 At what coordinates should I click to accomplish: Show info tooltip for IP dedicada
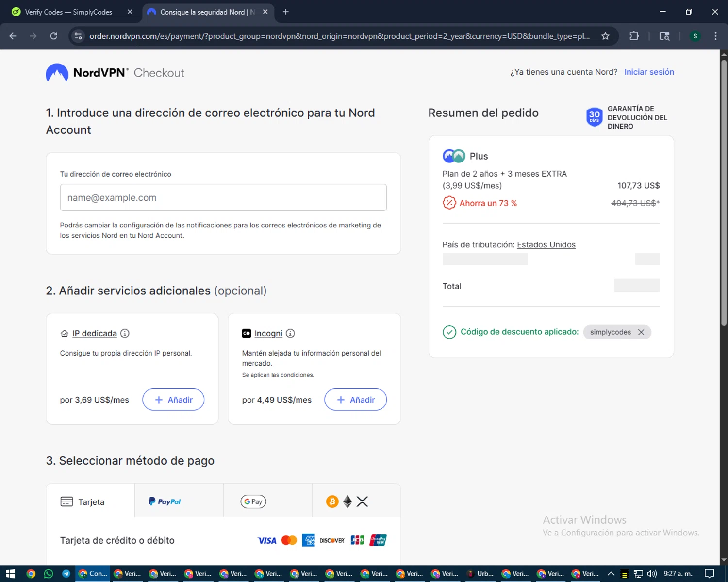[x=125, y=333]
